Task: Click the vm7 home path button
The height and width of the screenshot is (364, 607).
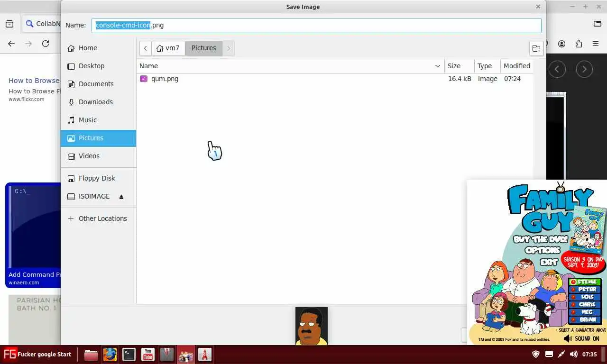Action: coord(168,48)
